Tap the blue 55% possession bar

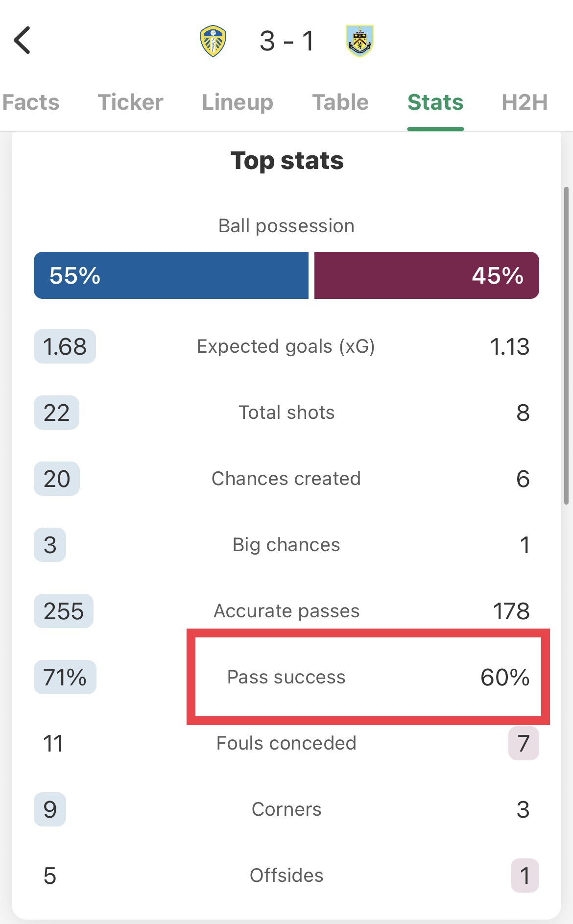pyautogui.click(x=171, y=275)
